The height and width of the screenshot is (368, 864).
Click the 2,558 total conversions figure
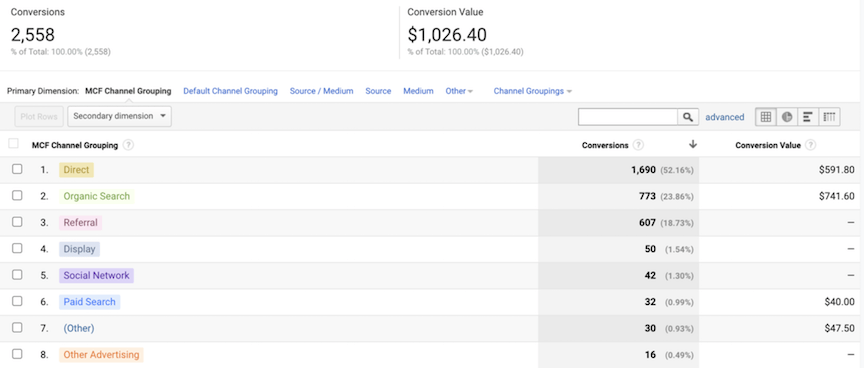(33, 35)
